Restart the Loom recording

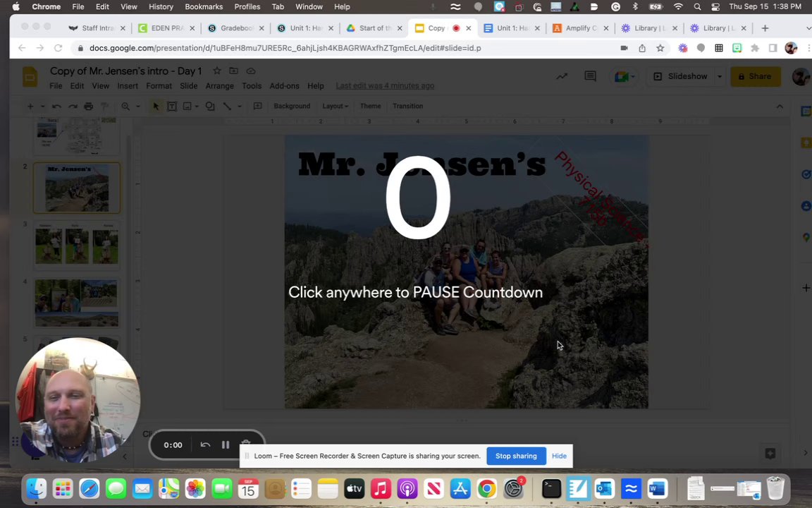click(x=205, y=445)
